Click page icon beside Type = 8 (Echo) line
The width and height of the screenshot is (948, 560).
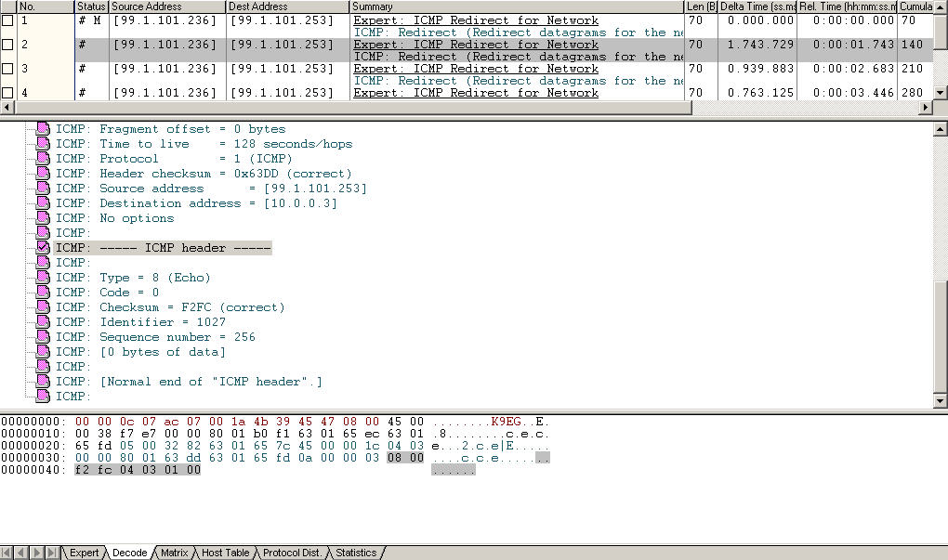click(41, 277)
